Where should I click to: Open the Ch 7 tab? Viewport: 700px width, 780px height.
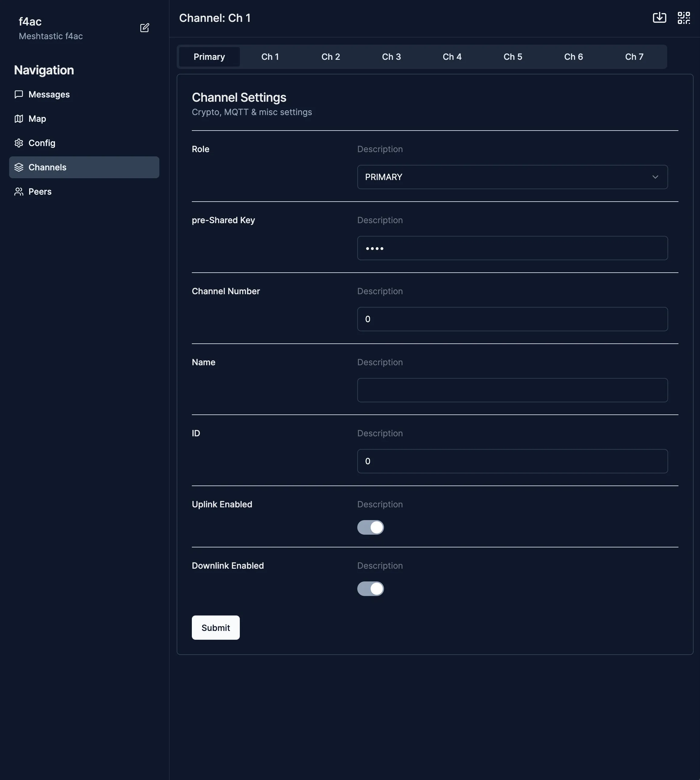[x=634, y=57]
